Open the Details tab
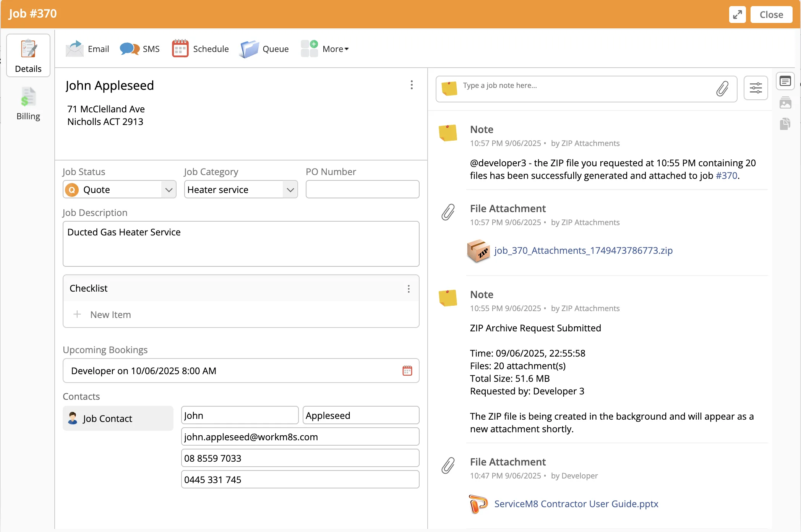 tap(28, 56)
